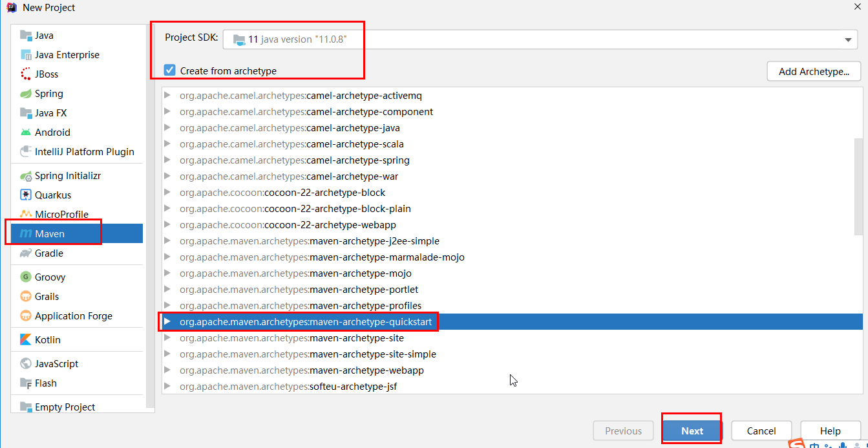868x448 pixels.
Task: Expand camel-archetype-component row arrow
Action: point(167,112)
